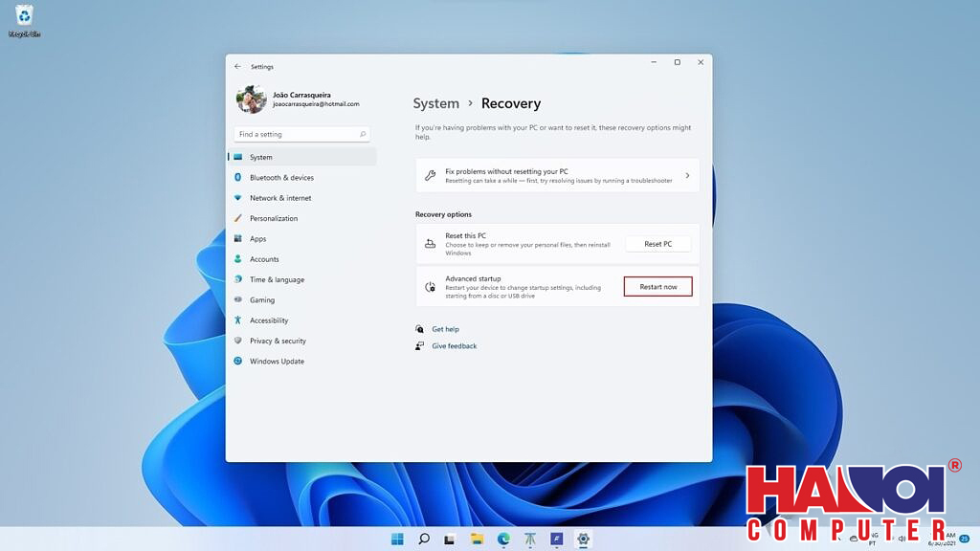Click the System breadcrumb link

point(436,103)
